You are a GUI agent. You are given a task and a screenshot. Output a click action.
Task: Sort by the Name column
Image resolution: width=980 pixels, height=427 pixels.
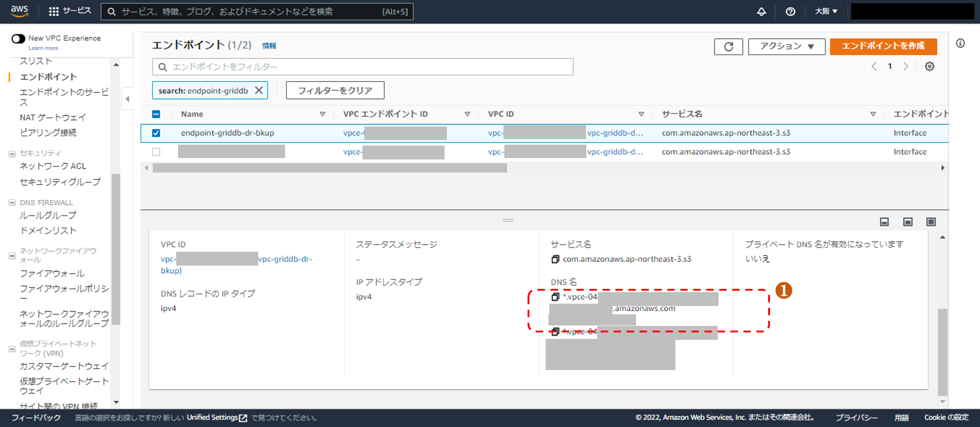point(322,114)
